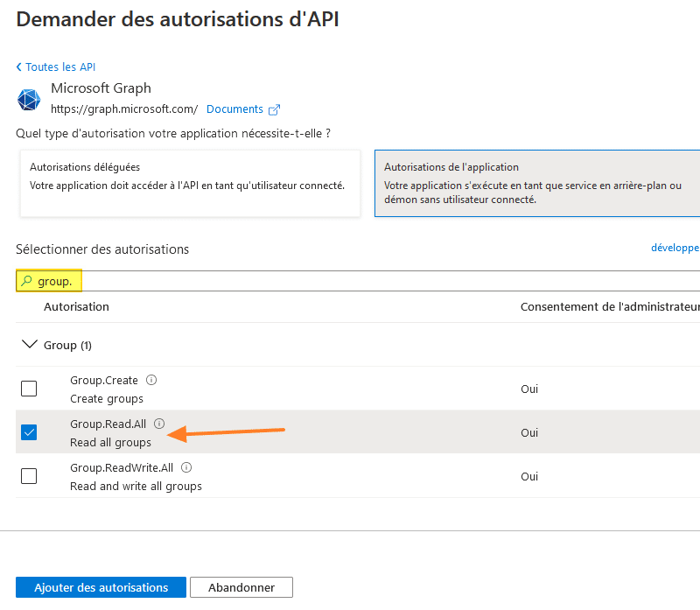
Task: Open the Documents link
Action: pyautogui.click(x=234, y=109)
